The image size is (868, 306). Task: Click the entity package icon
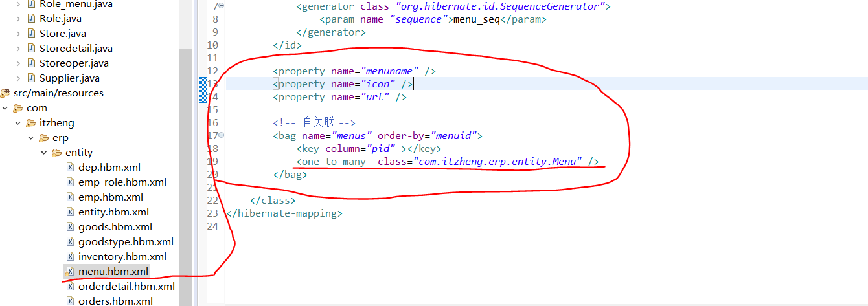[58, 153]
